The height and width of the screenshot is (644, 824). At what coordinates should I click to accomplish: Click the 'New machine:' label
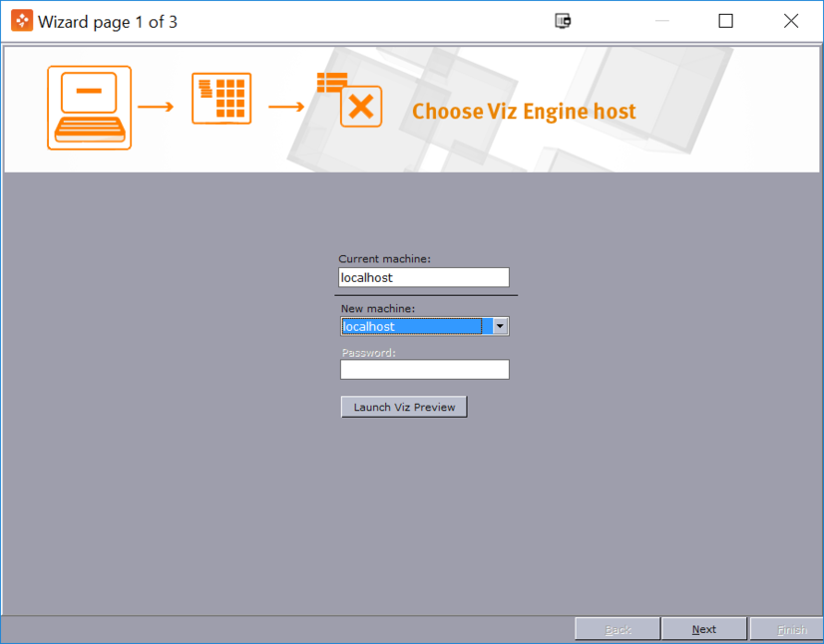pyautogui.click(x=378, y=308)
